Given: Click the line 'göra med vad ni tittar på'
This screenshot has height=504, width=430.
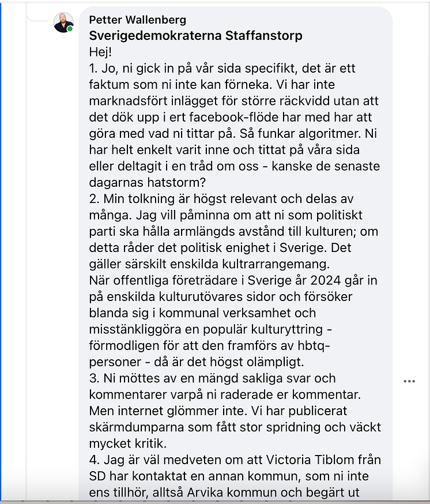Looking at the screenshot, I should point(233,134).
